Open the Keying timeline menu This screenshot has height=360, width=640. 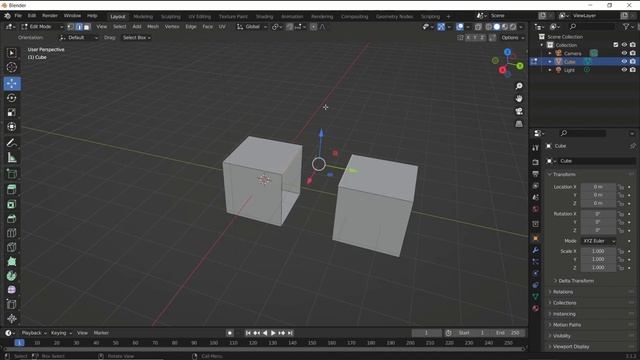tap(61, 333)
